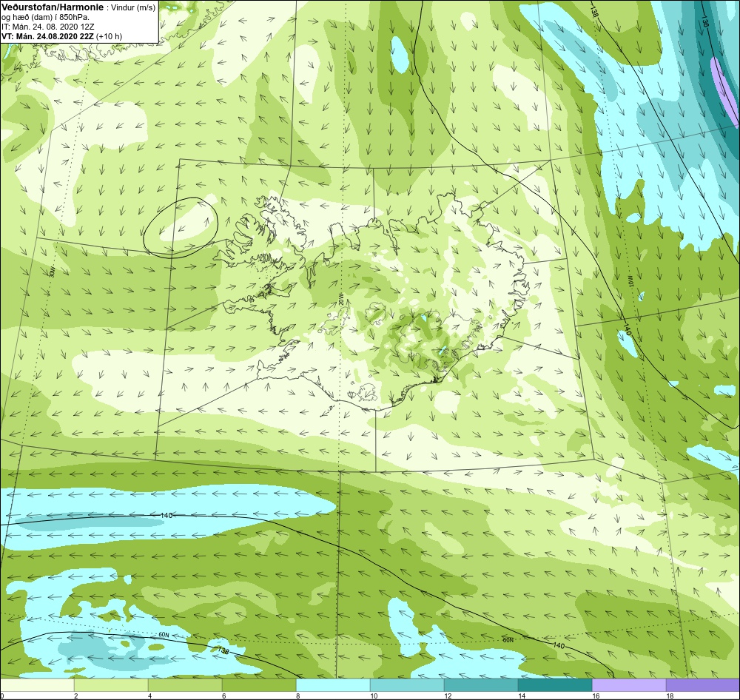Click the 'IT: Mán. 24. 08. 2020 12Z' line

coord(48,27)
